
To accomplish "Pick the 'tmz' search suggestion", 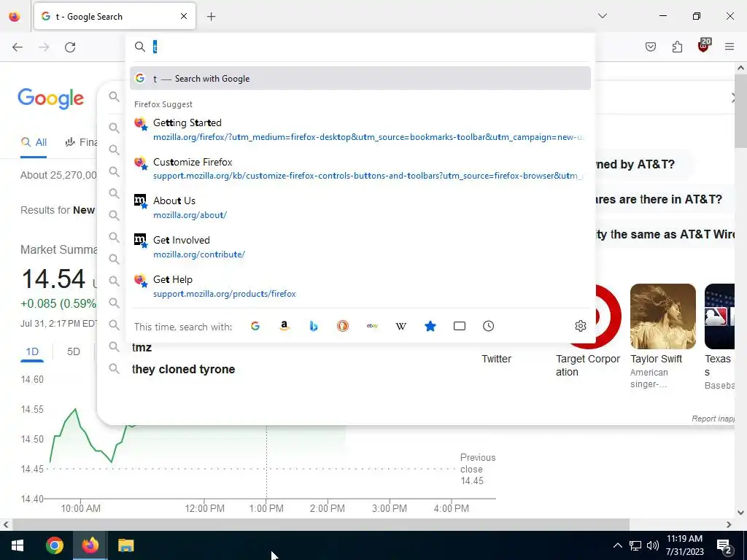I will tap(142, 348).
